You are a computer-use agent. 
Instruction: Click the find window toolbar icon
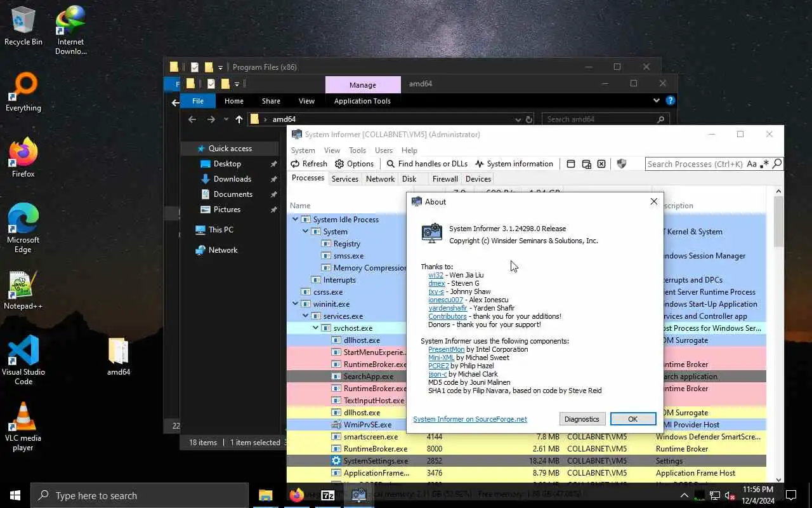pyautogui.click(x=571, y=164)
